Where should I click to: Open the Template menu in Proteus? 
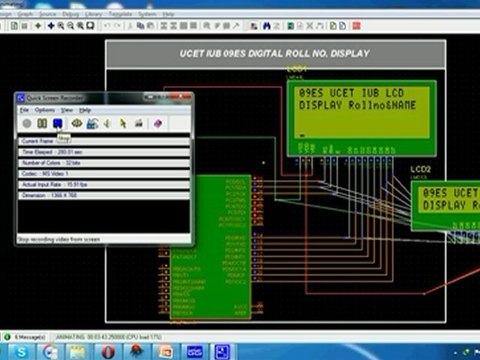tap(120, 14)
